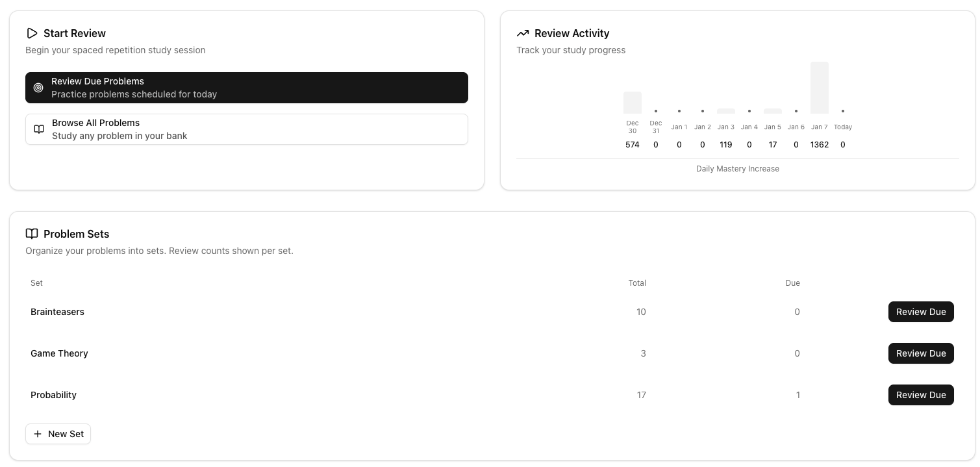
Task: Review Due problems for the Probability set
Action: [921, 395]
